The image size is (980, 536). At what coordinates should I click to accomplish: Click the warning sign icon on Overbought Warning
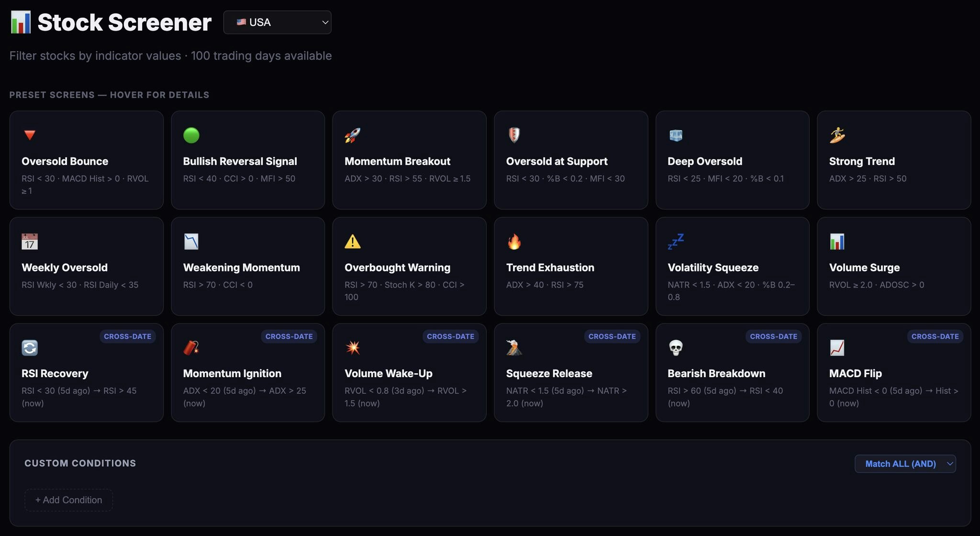point(353,242)
